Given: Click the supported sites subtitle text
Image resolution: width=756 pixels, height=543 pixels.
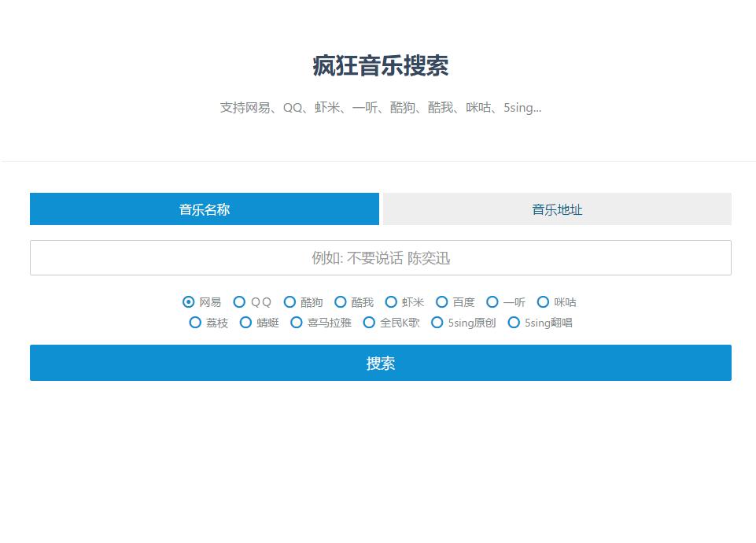Looking at the screenshot, I should (x=381, y=108).
